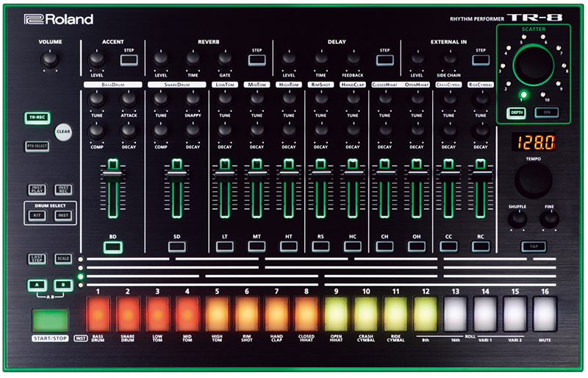Image resolution: width=588 pixels, height=378 pixels.
Task: Select pattern variation B
Action: [63, 285]
